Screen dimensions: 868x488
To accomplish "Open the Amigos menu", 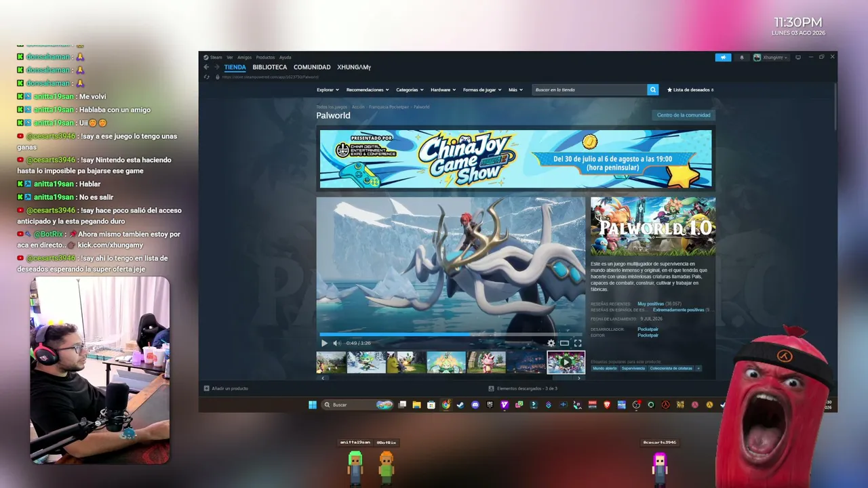I will [x=244, y=58].
